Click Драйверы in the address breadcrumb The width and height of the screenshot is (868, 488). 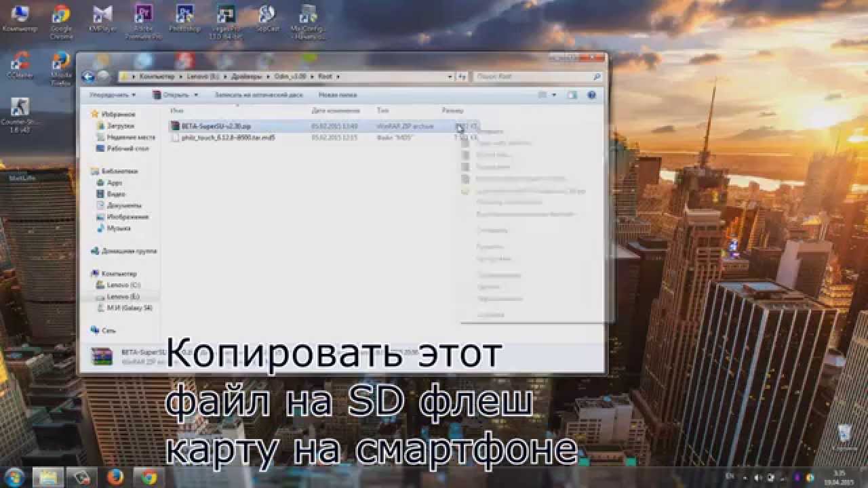(245, 77)
